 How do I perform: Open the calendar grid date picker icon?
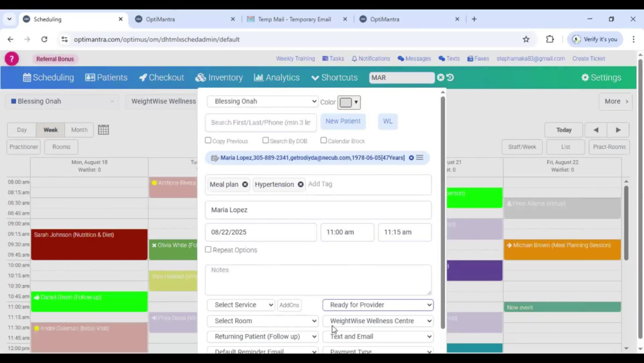point(104,130)
